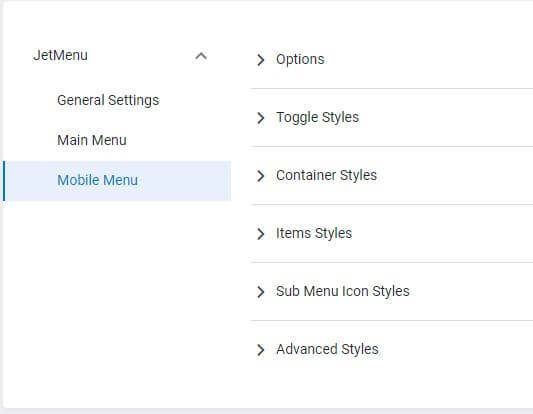
Task: Click the arrow icon next to Items Styles
Action: [x=261, y=234]
